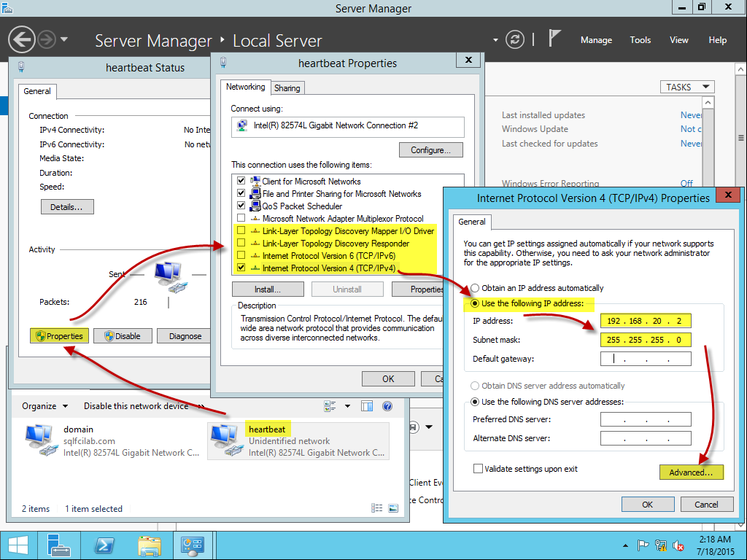Click OK in the IPv4 Properties dialog
Screen dimensions: 747x560
[648, 505]
